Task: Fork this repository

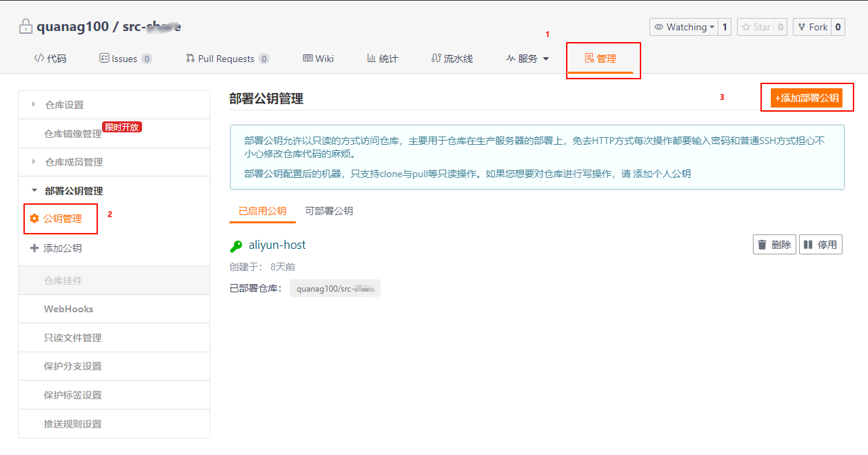Action: pyautogui.click(x=812, y=27)
